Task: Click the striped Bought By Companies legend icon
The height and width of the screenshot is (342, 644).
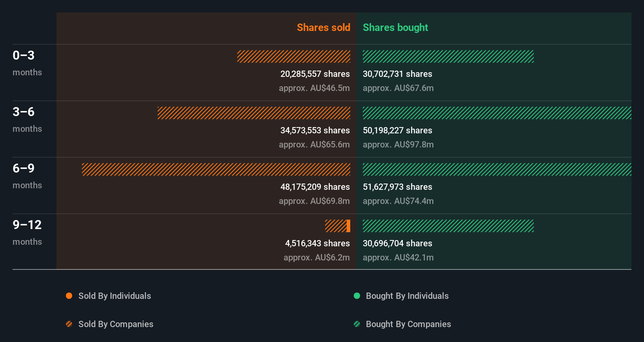Action: 357,324
